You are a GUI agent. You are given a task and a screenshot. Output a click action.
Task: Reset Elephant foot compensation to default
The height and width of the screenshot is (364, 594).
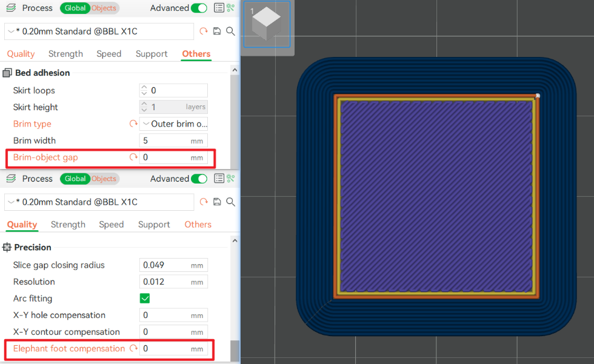tap(133, 348)
